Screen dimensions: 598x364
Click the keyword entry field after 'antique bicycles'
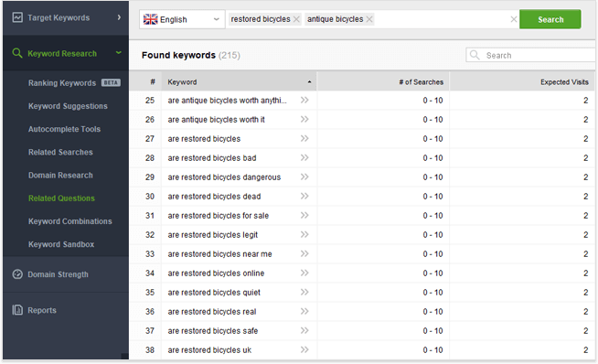pos(441,19)
